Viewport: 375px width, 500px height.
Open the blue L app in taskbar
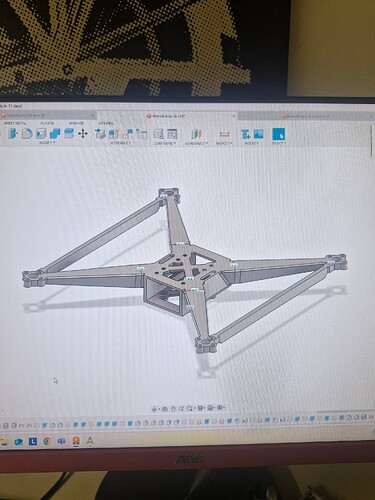pos(33,442)
